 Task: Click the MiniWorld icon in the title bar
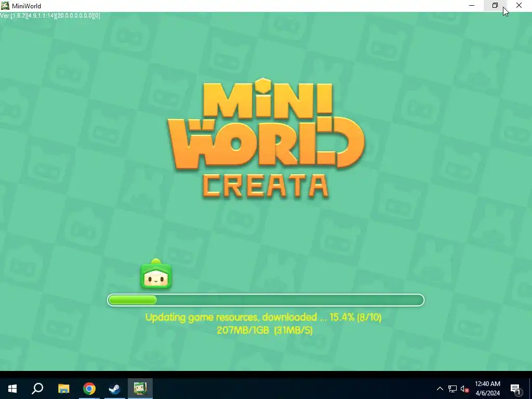(5, 6)
